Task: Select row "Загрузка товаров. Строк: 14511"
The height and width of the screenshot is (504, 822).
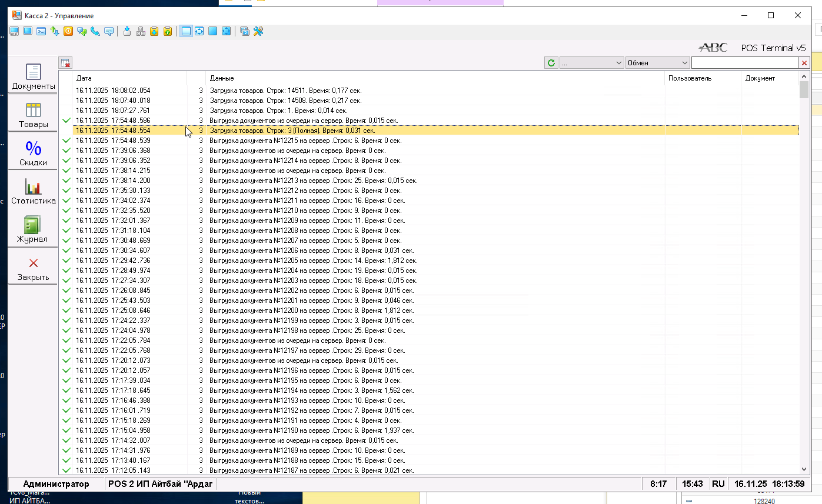Action: pos(429,91)
